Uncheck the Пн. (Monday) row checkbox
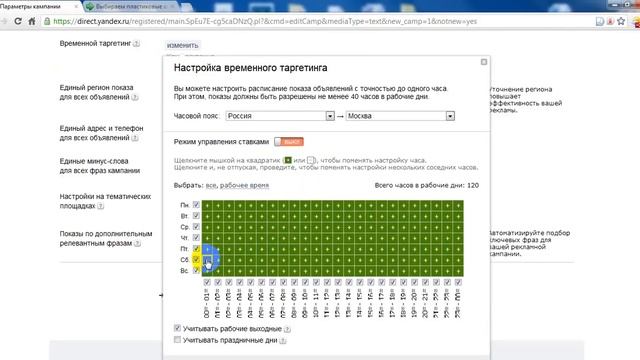640x360 pixels. pos(196,204)
